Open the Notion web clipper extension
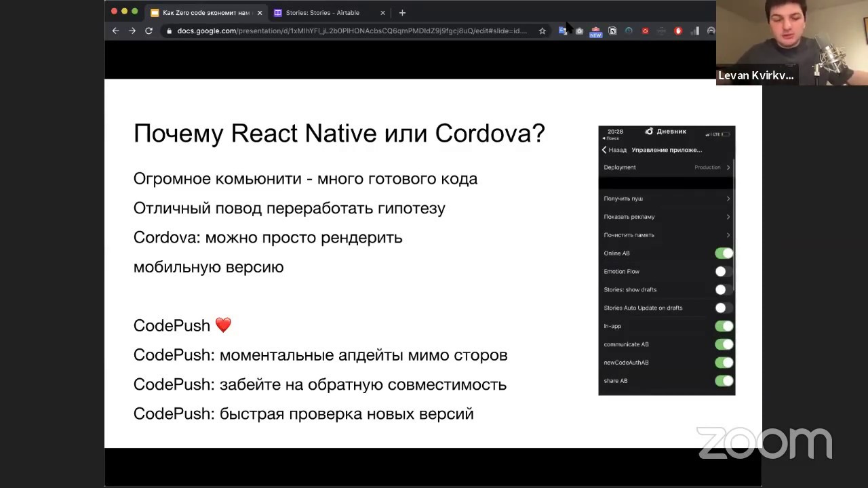Screen dimensions: 868x488 click(612, 30)
